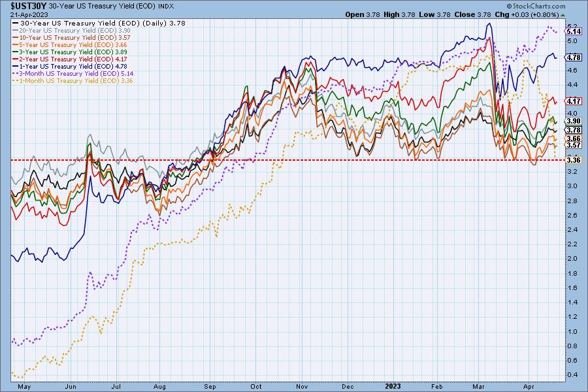Screen dimensions: 588x392
Task: Click the 4.4 tick on the yield axis
Action: point(572,85)
